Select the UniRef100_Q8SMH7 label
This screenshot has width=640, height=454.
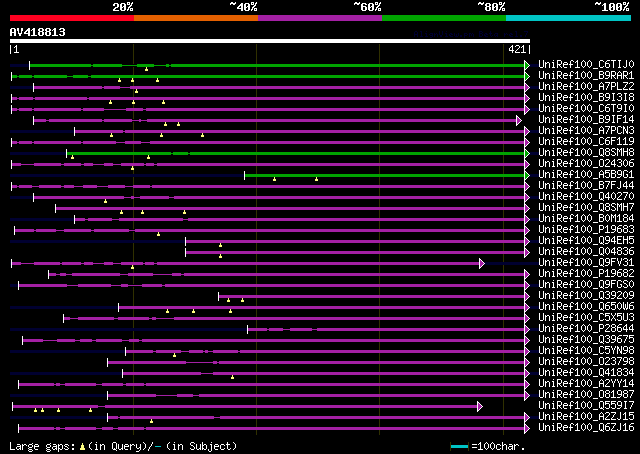586,208
